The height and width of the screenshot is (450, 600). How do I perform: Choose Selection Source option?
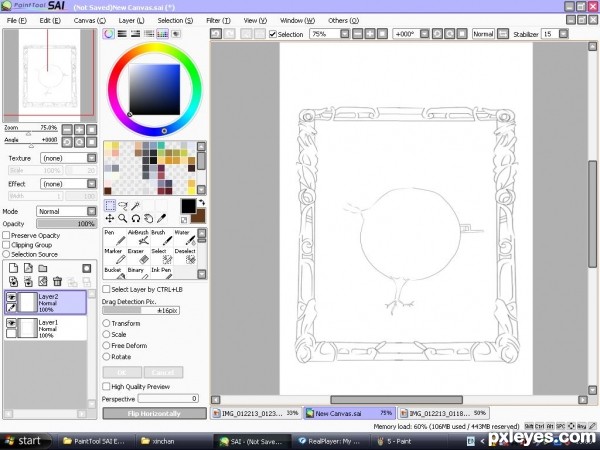[6, 254]
